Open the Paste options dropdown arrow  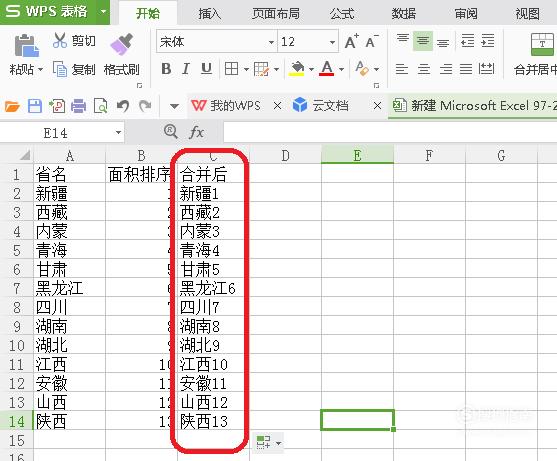pos(40,69)
